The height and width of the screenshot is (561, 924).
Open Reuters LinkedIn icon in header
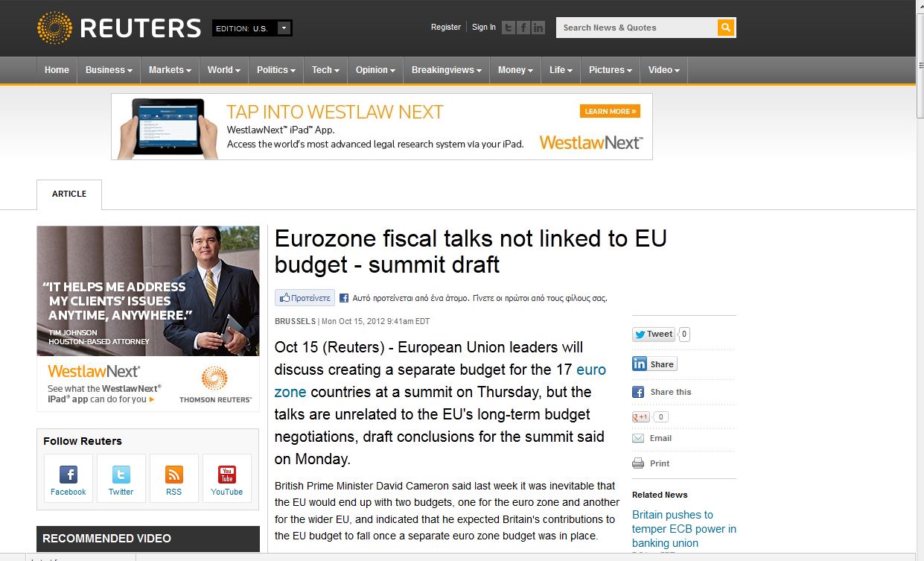point(538,28)
